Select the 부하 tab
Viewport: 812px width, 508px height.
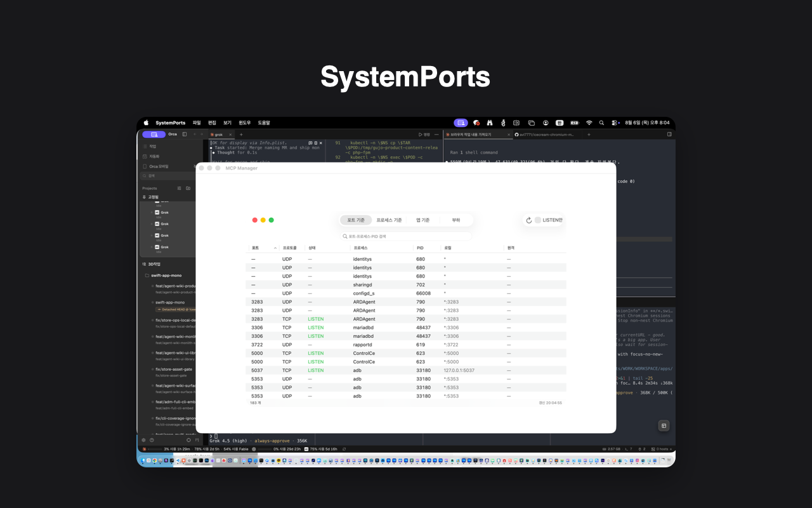456,220
